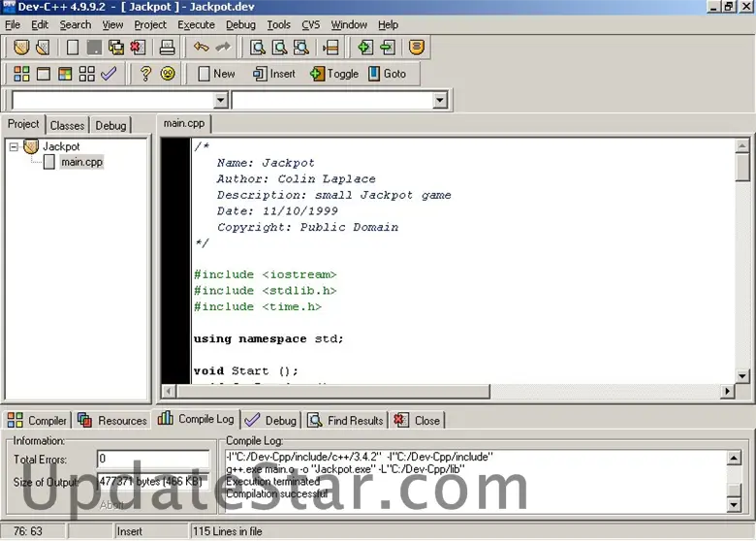Click the grayed save square icon
The width and height of the screenshot is (756, 541).
(x=94, y=48)
